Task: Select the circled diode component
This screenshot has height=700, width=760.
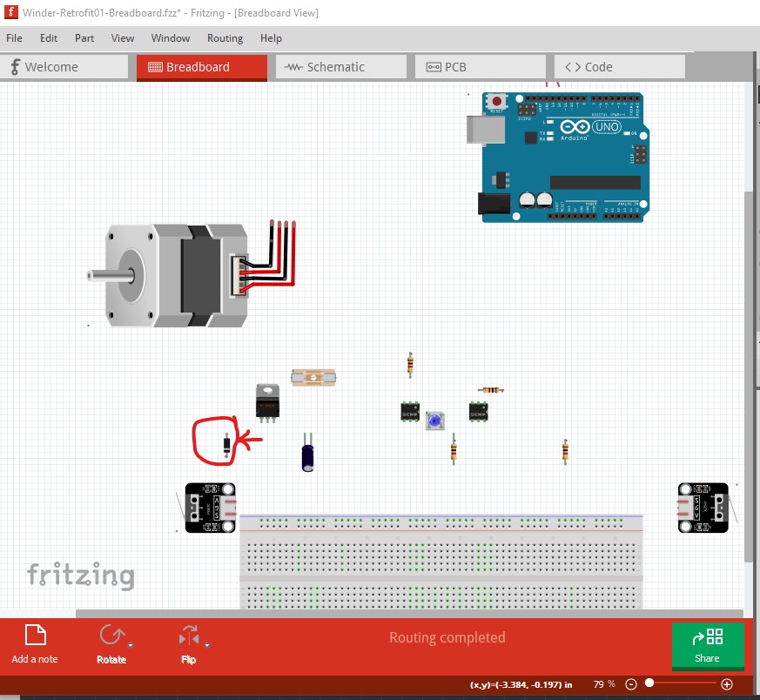Action: click(x=226, y=446)
